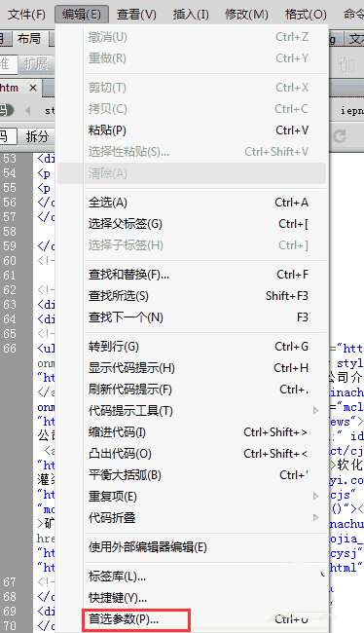Viewport: 364px width, 633px height.
Task: Click the back arrow near code button
Action: click(x=28, y=110)
